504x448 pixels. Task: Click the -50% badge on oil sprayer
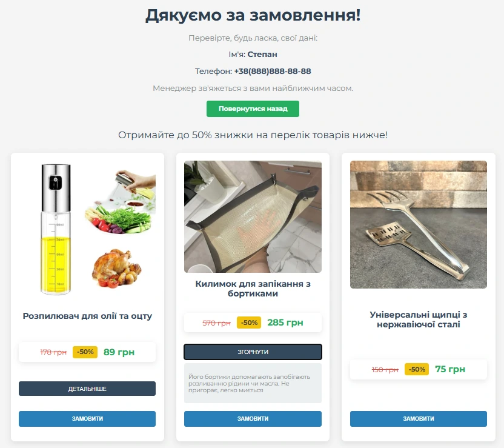point(85,352)
